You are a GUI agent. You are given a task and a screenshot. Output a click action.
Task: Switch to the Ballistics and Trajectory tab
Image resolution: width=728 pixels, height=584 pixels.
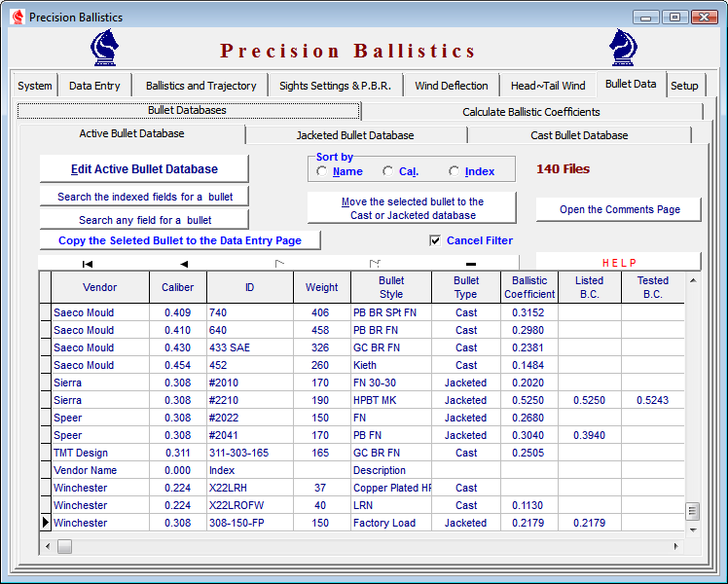(200, 86)
